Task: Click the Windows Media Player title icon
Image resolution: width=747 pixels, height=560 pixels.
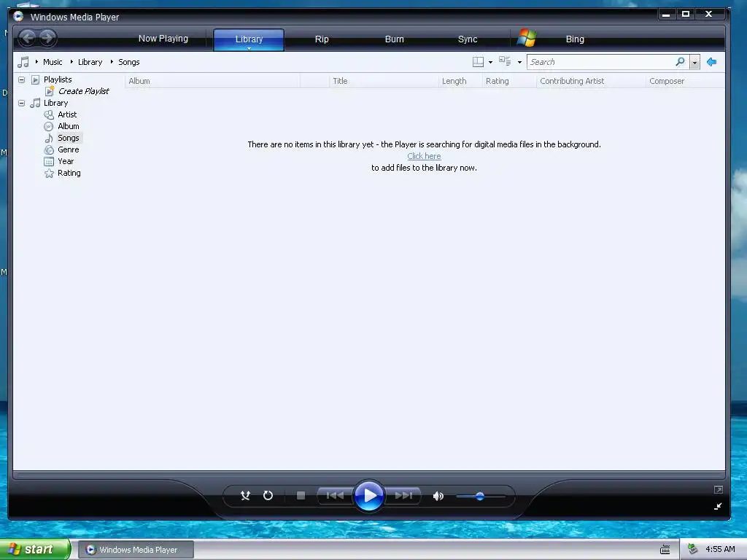Action: 18,17
